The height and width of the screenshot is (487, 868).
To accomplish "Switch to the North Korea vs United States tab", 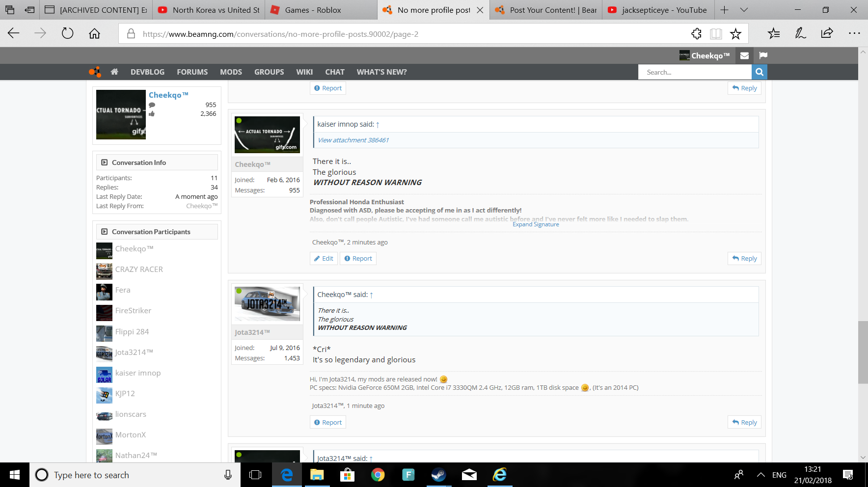I will pos(209,10).
